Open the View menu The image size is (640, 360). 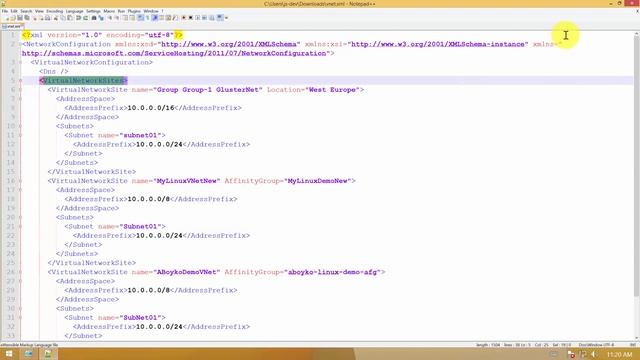point(39,11)
